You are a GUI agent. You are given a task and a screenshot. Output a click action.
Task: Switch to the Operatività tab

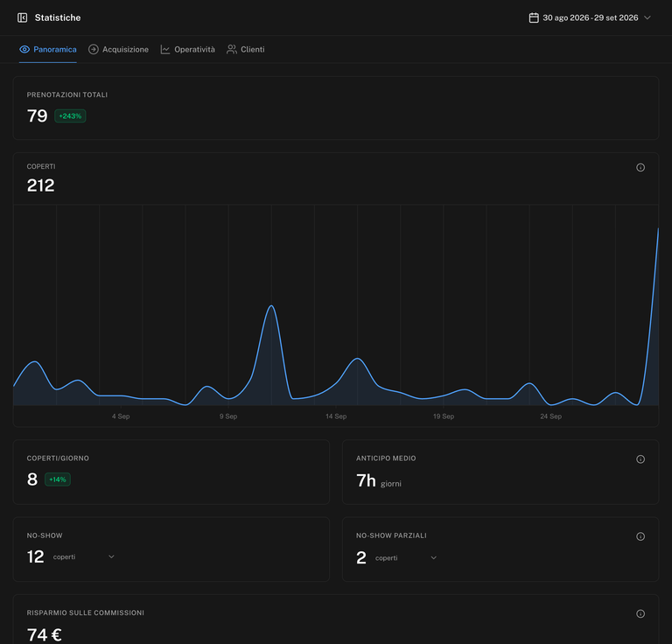pos(188,49)
